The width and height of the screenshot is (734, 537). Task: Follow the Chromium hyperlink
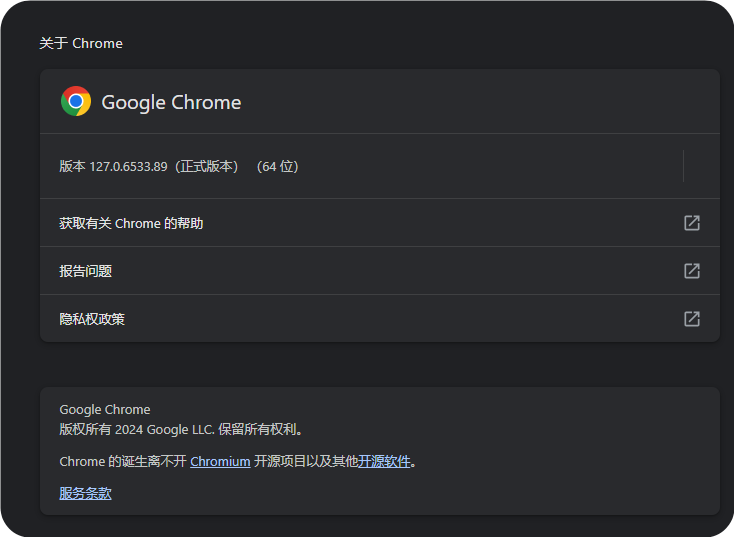(220, 462)
